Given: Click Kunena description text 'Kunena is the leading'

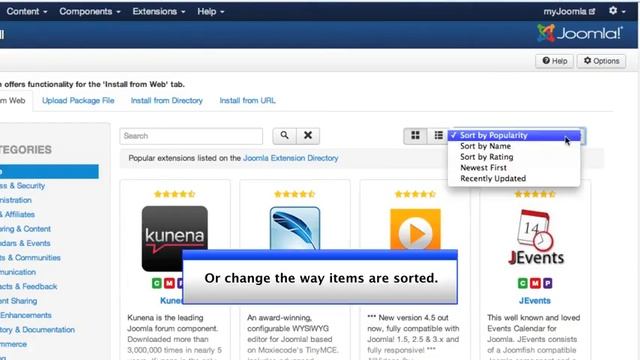Looking at the screenshot, I should coord(165,318).
